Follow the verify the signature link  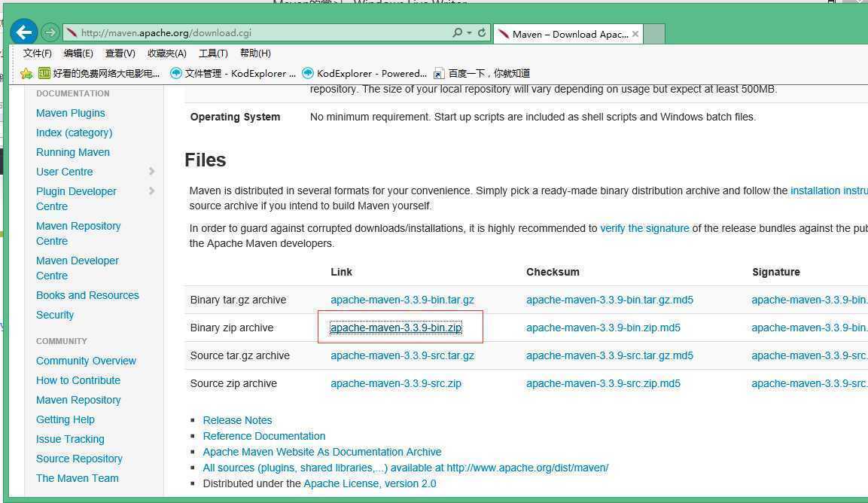click(644, 228)
